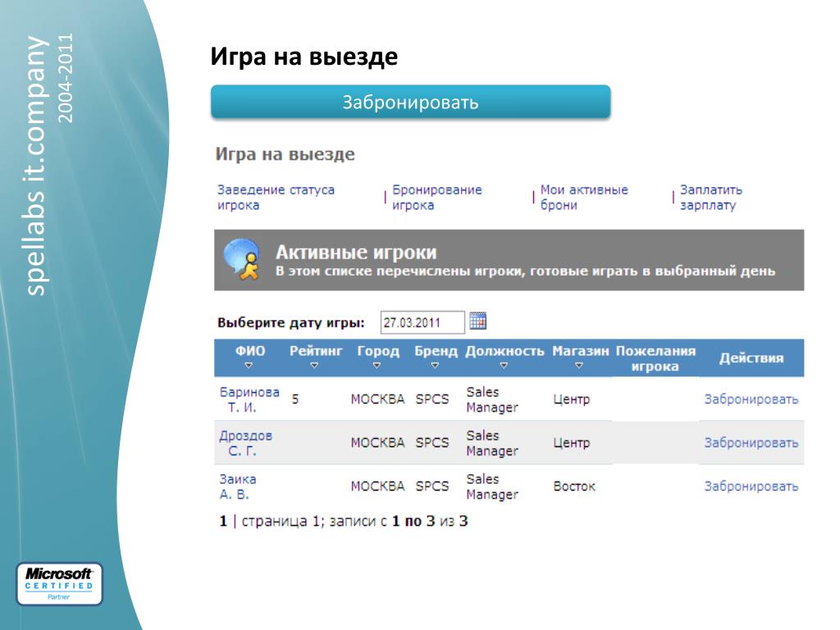Open Мои активные брони link

[x=584, y=197]
